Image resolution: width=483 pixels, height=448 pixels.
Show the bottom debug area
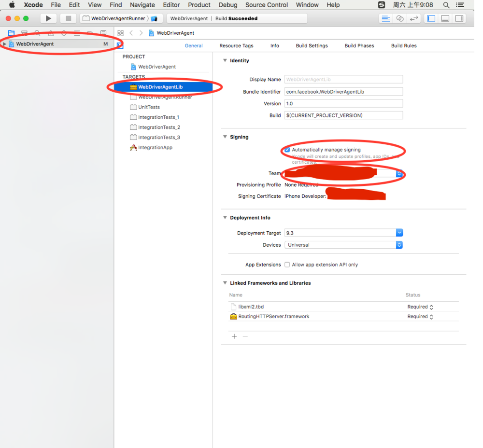(445, 18)
